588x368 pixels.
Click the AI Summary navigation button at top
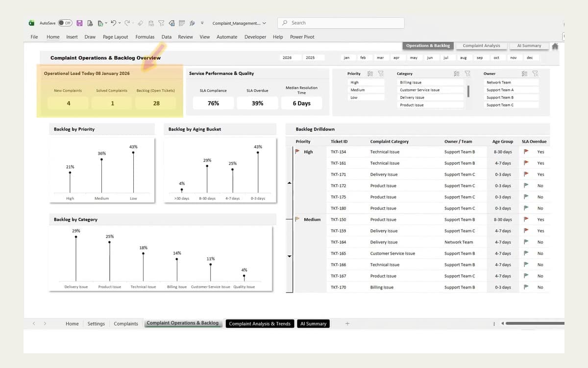click(x=529, y=46)
